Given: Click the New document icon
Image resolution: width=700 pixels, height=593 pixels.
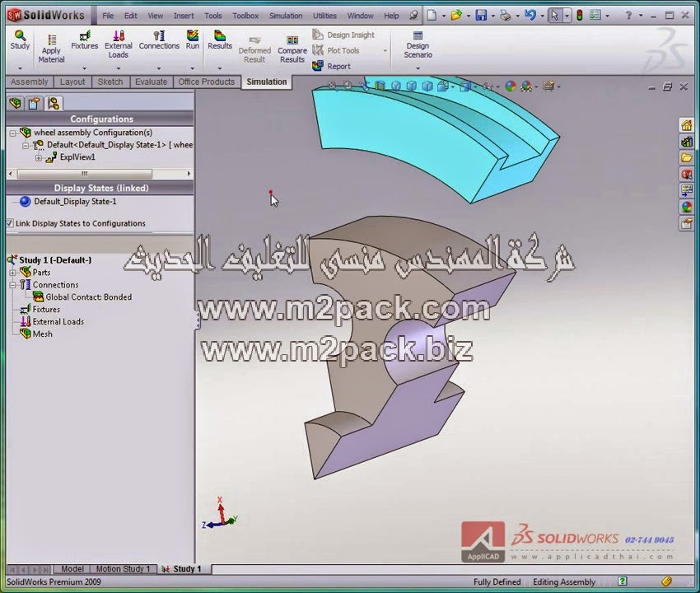Looking at the screenshot, I should coord(432,16).
